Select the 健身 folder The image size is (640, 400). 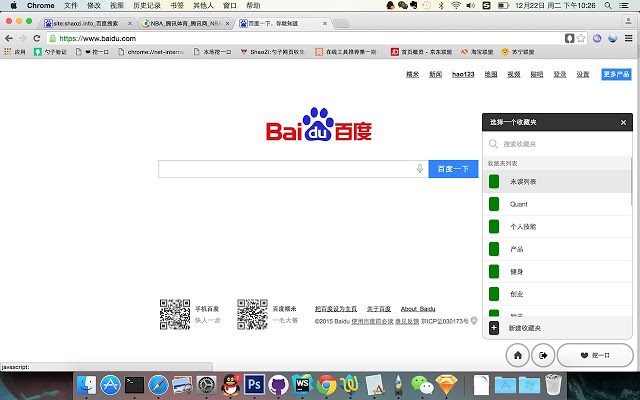[557, 271]
